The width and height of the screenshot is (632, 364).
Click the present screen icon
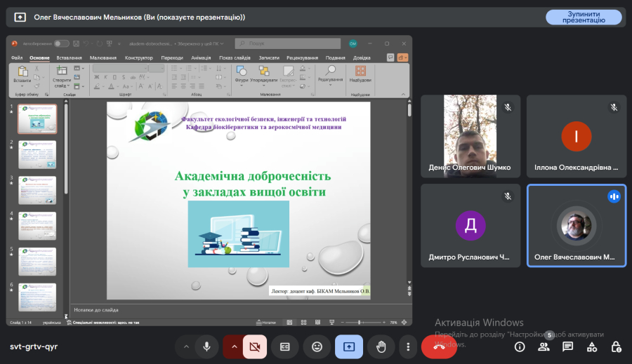coord(349,346)
